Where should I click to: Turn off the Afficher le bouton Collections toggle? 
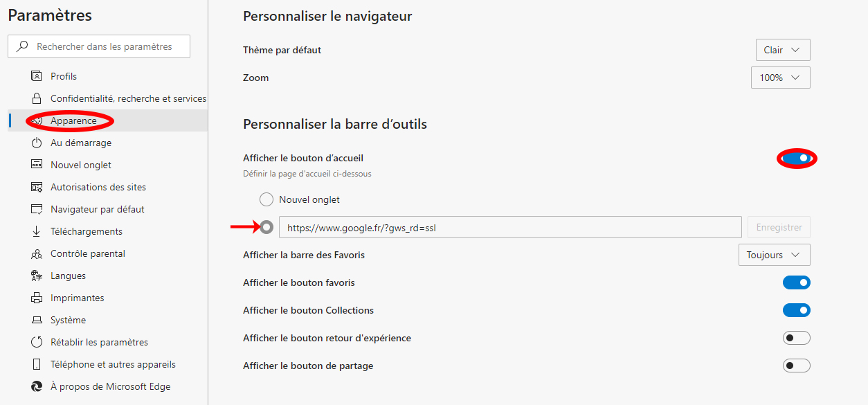coord(796,310)
